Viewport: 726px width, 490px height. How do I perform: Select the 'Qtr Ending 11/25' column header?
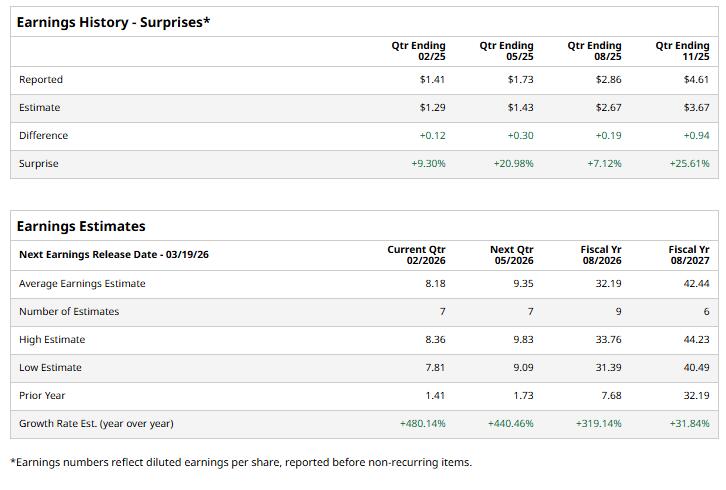(682, 51)
